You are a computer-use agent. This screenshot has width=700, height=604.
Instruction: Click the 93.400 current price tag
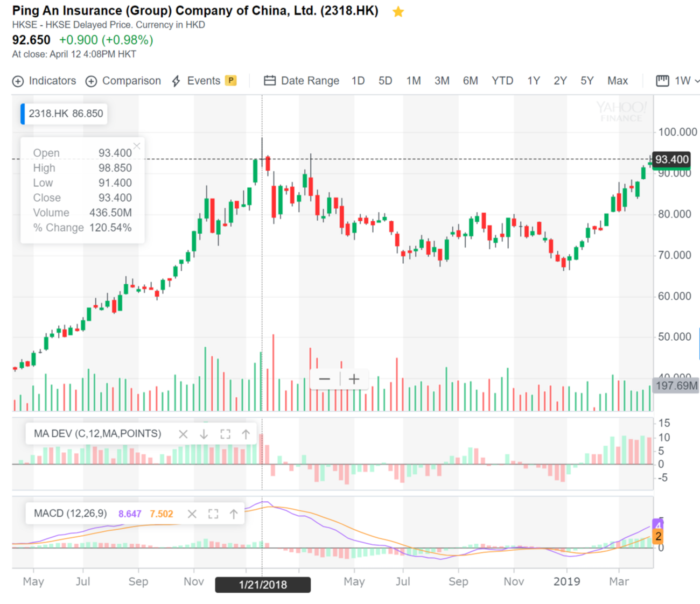(x=671, y=159)
